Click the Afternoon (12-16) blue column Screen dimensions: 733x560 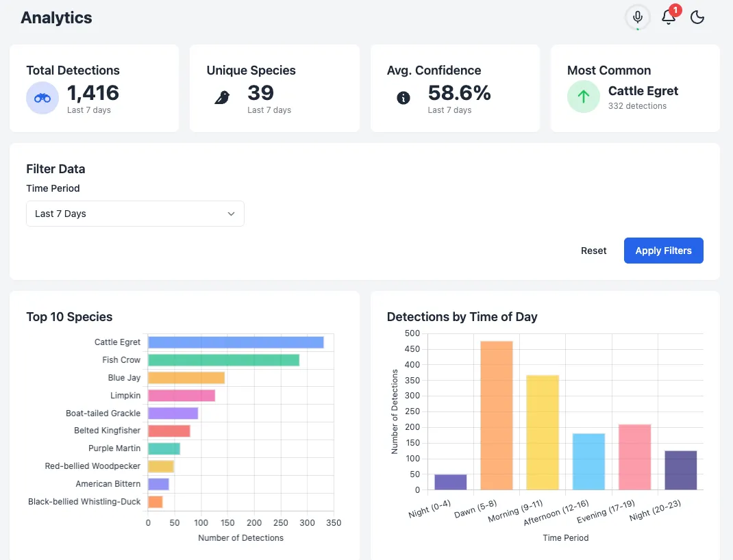tap(588, 461)
